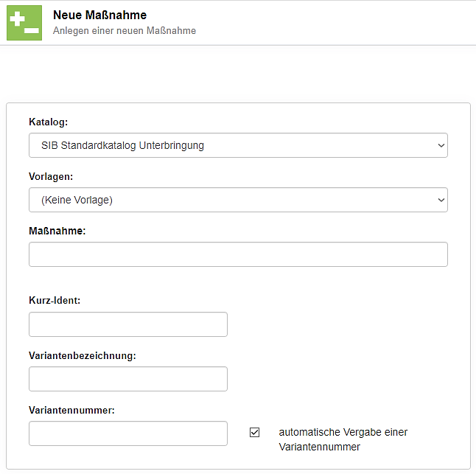The width and height of the screenshot is (476, 474).
Task: Toggle automatische Vergabe einer Variantennummer checkbox
Action: (255, 433)
